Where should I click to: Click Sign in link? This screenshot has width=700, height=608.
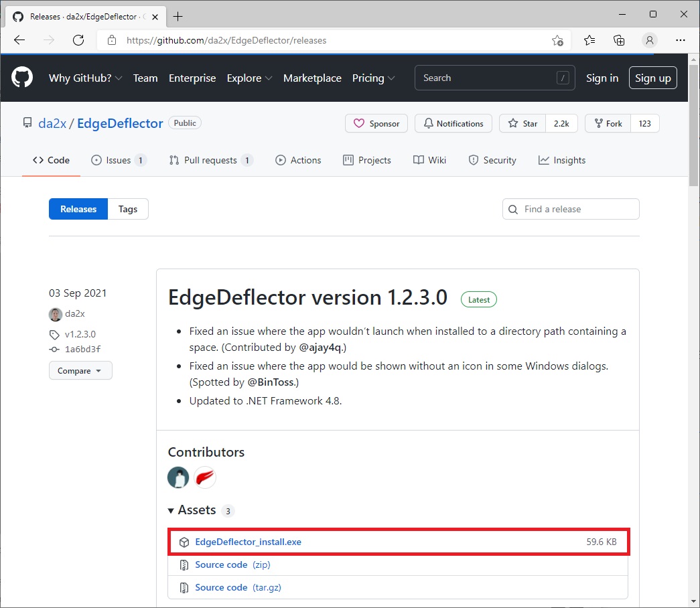602,78
